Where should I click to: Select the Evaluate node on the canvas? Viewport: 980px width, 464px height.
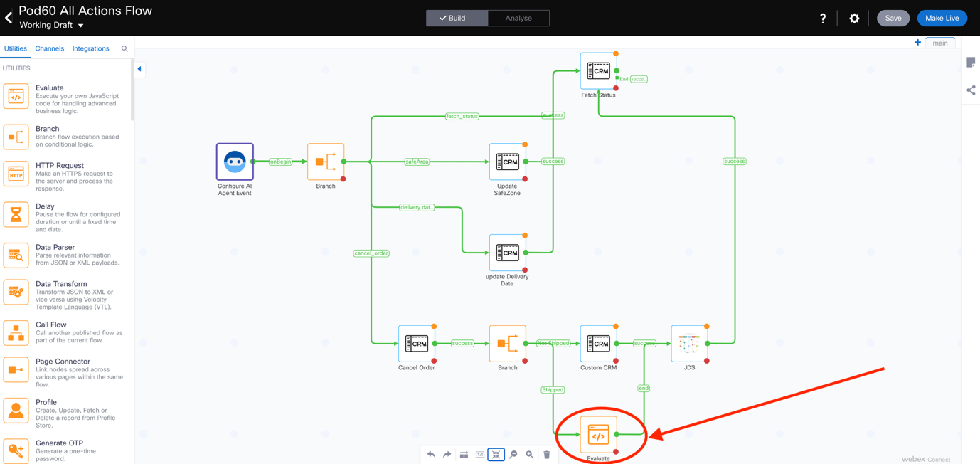(598, 436)
